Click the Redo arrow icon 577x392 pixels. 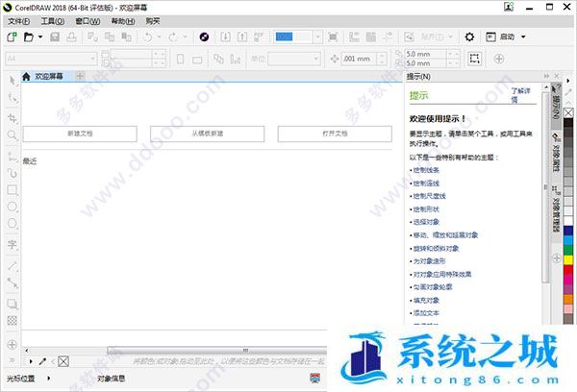click(x=173, y=37)
